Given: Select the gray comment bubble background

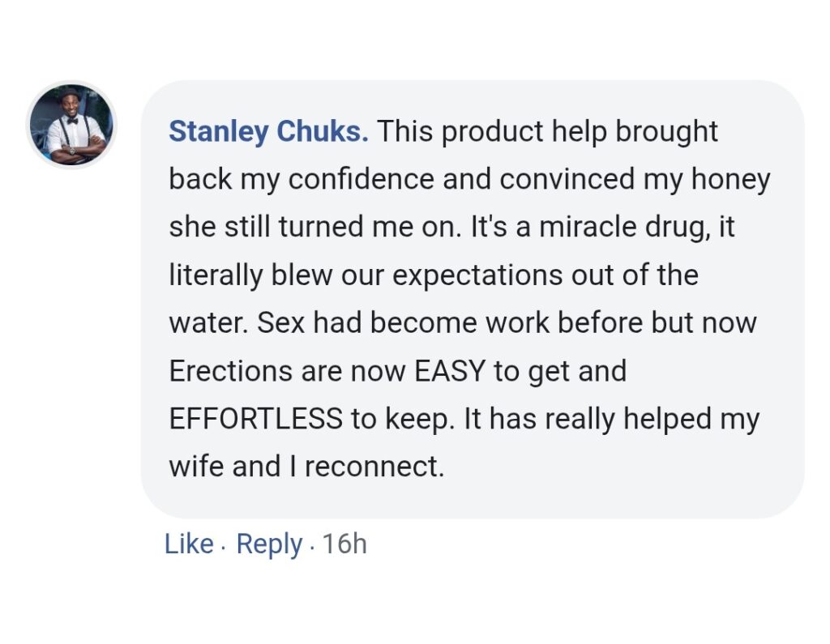Looking at the screenshot, I should coord(473,299).
